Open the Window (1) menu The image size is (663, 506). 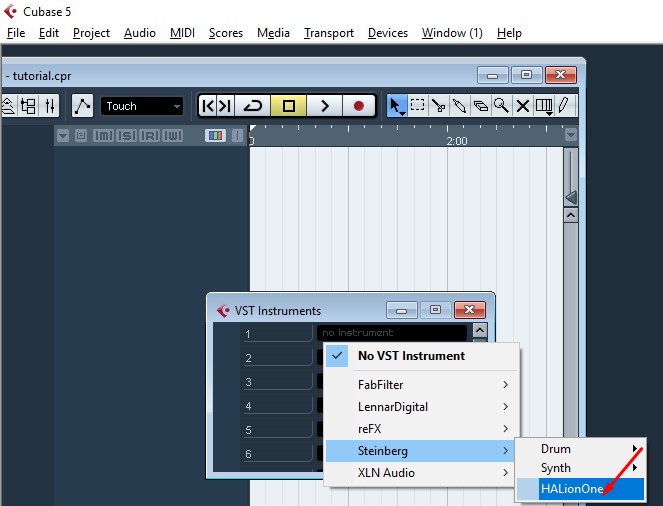coord(452,33)
